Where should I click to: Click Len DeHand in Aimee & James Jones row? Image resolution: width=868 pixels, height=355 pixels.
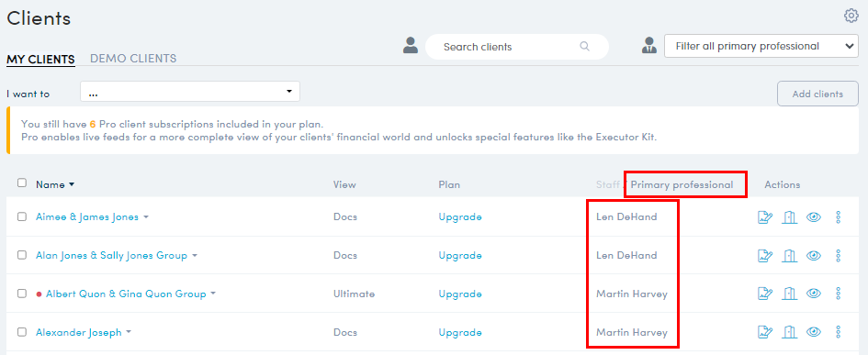[x=626, y=216]
